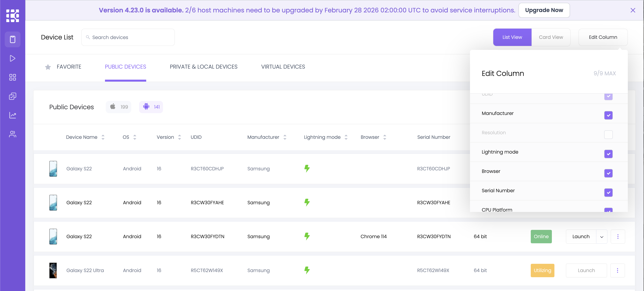Filter by Apple devices count badge
The height and width of the screenshot is (291, 644).
pyautogui.click(x=119, y=107)
